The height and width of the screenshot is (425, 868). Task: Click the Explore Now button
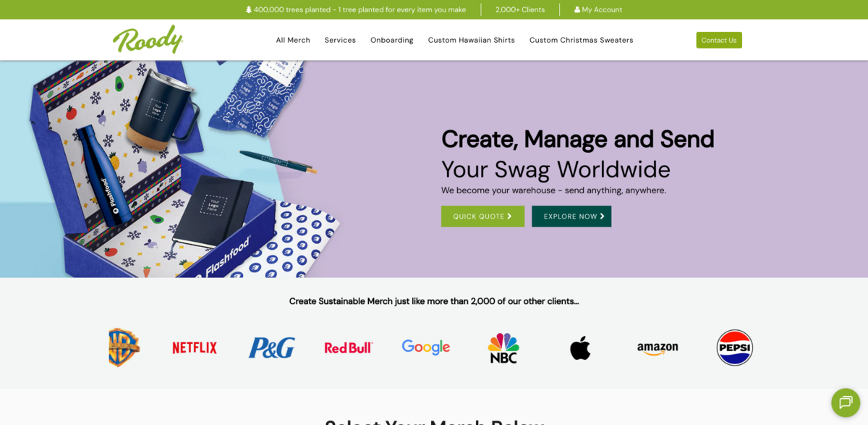(571, 216)
